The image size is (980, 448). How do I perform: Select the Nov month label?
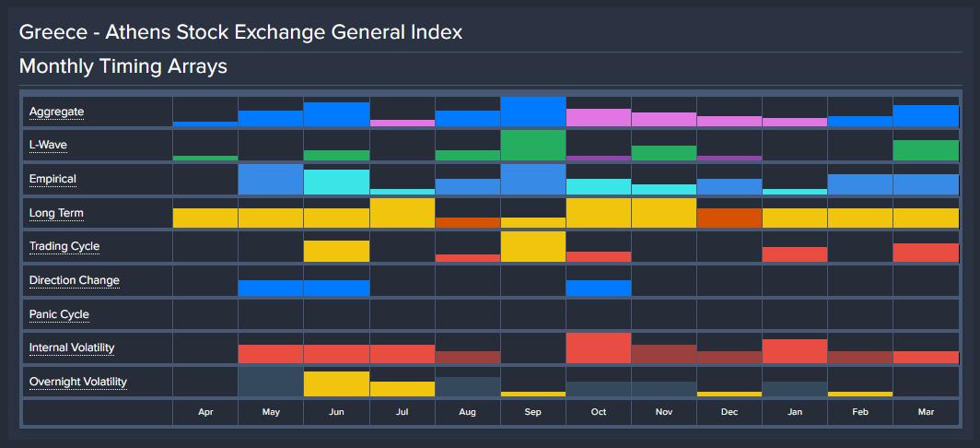pos(664,412)
